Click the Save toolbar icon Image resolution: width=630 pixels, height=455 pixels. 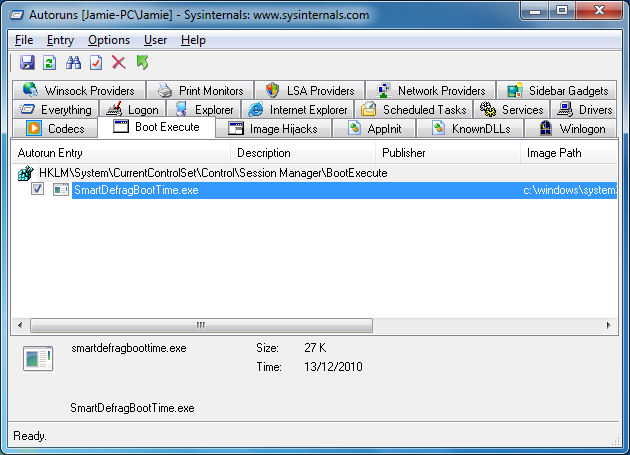(27, 63)
